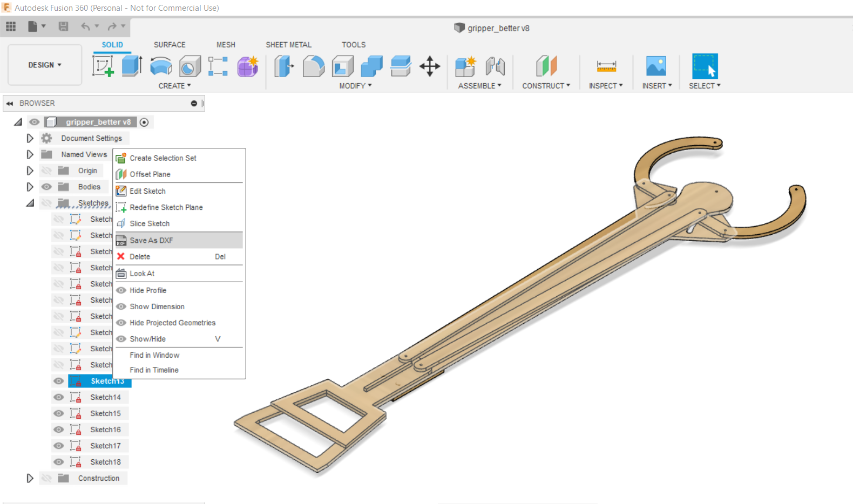Select the Fillet tool

pos(314,66)
